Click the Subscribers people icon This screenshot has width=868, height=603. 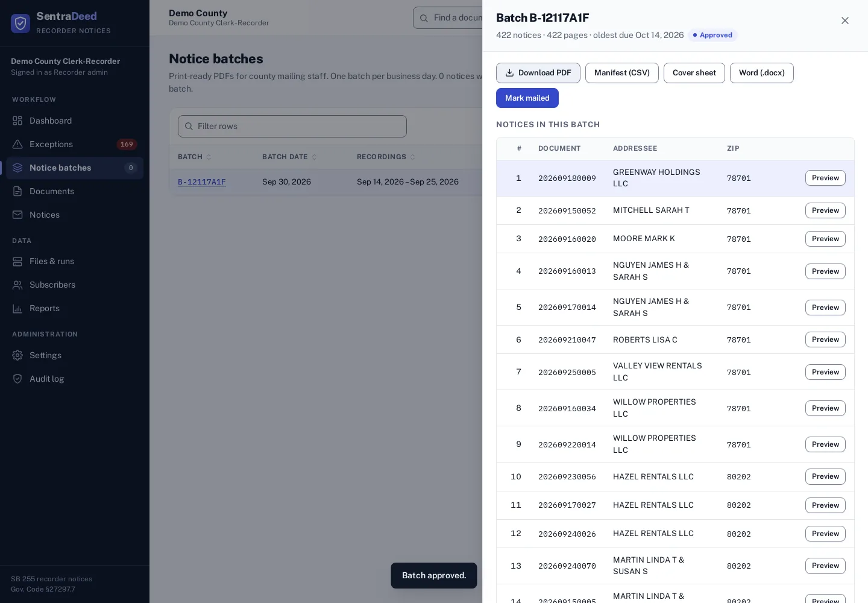pos(17,285)
